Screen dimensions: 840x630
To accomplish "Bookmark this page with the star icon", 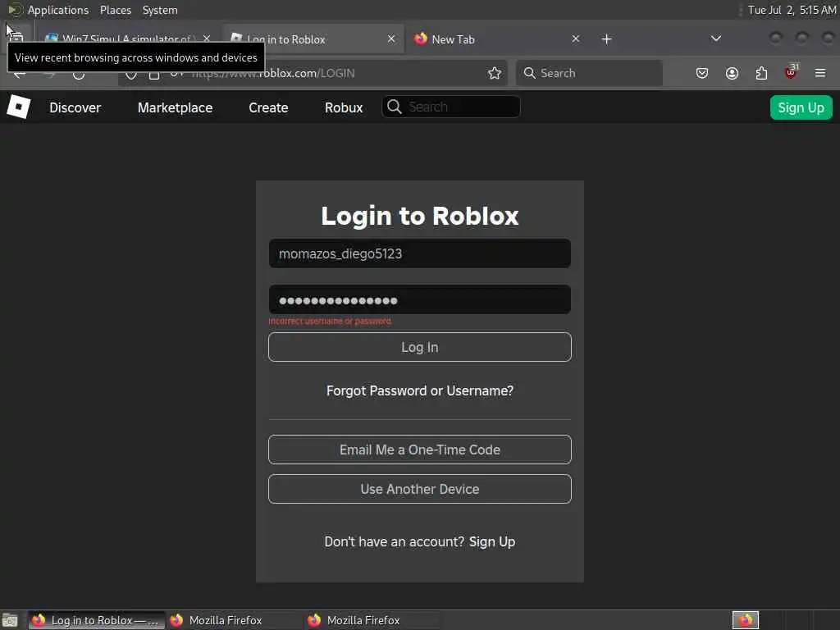I will click(495, 73).
